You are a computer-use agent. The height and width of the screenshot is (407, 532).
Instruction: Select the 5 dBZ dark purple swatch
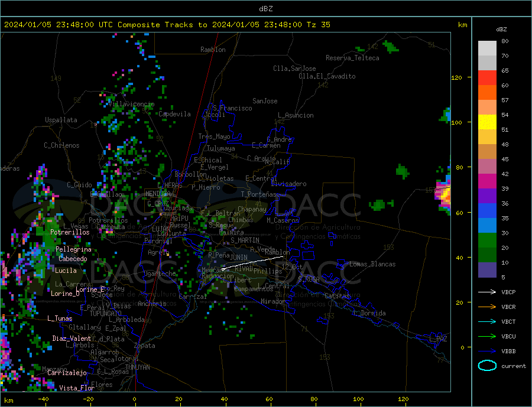487,270
